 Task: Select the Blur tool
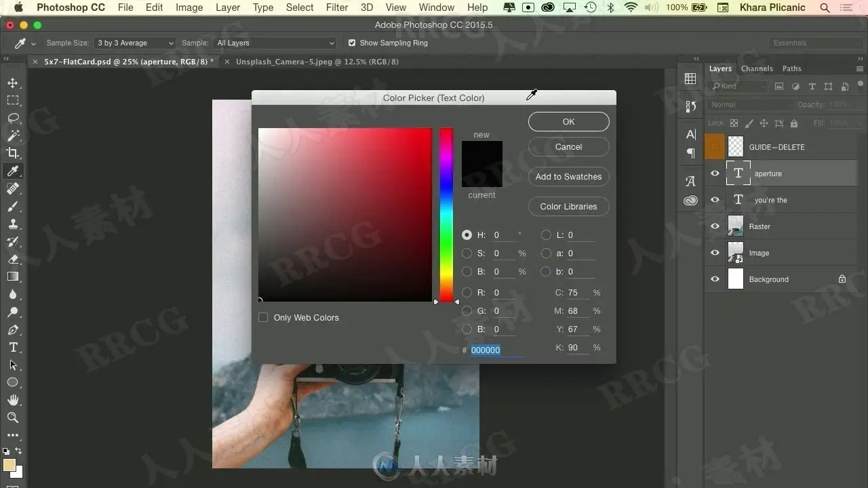click(x=13, y=294)
